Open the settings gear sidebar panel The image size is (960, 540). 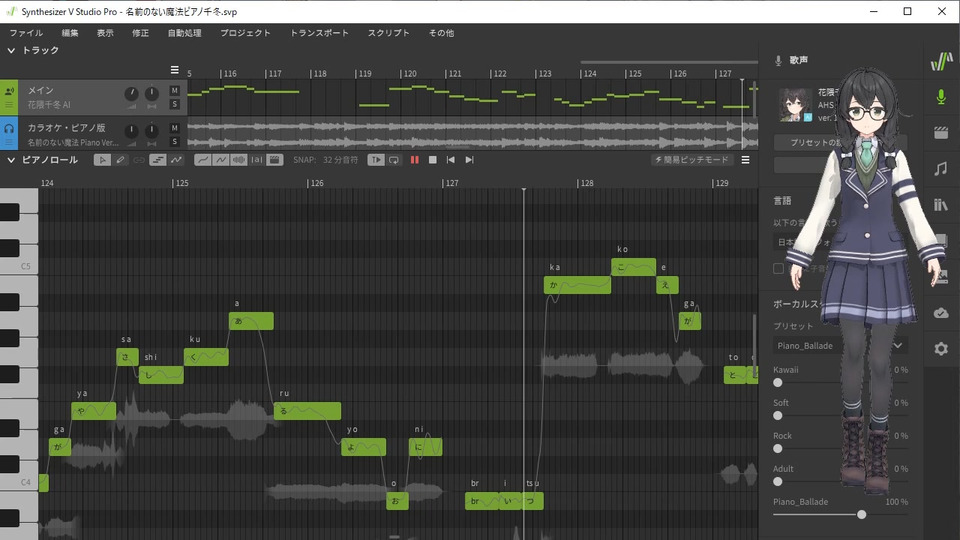coord(941,349)
